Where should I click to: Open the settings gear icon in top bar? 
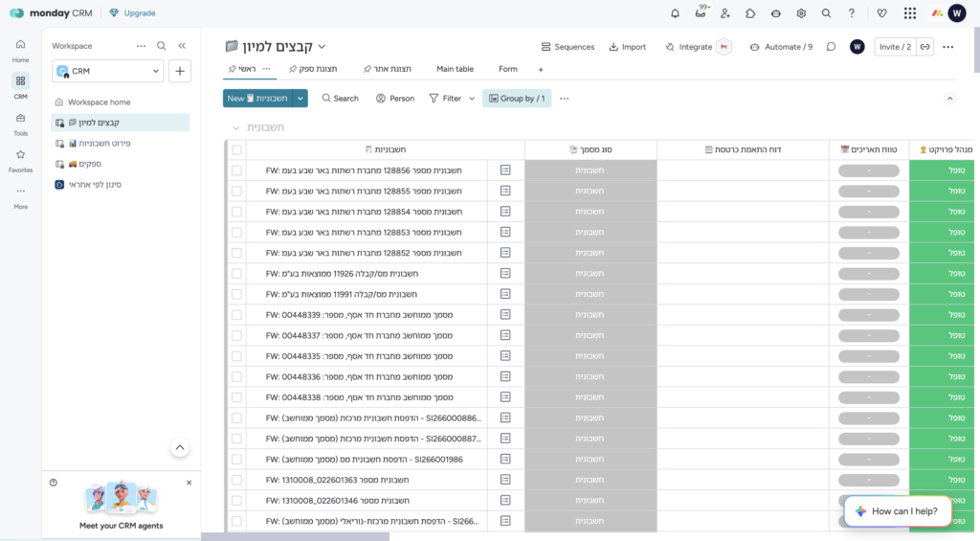click(x=801, y=13)
